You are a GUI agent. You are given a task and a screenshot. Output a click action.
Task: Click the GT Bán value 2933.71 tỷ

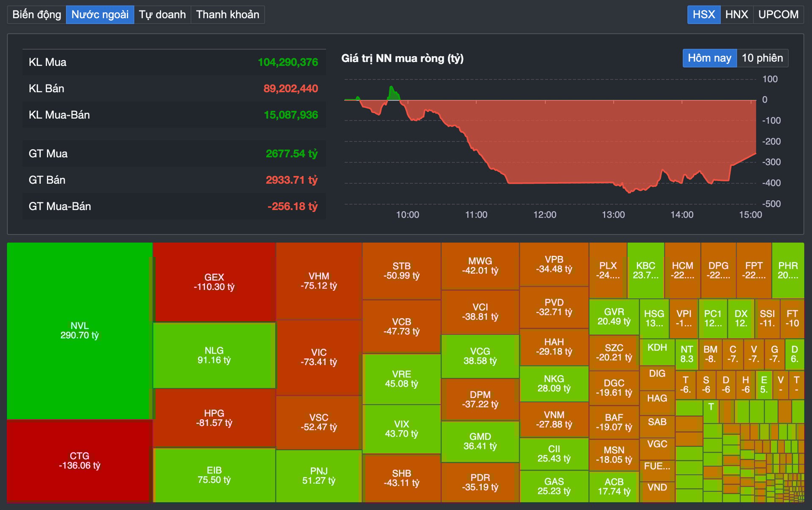tap(291, 180)
